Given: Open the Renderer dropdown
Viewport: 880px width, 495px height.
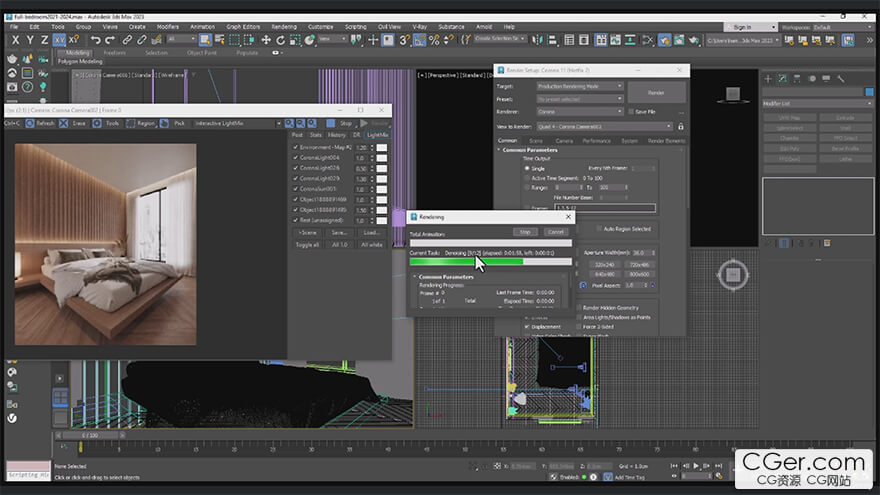Looking at the screenshot, I should [580, 112].
